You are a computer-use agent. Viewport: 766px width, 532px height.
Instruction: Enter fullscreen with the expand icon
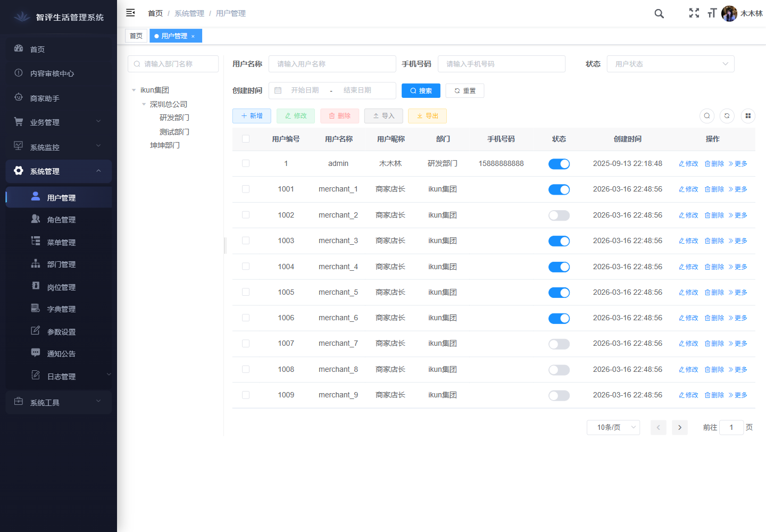[694, 13]
